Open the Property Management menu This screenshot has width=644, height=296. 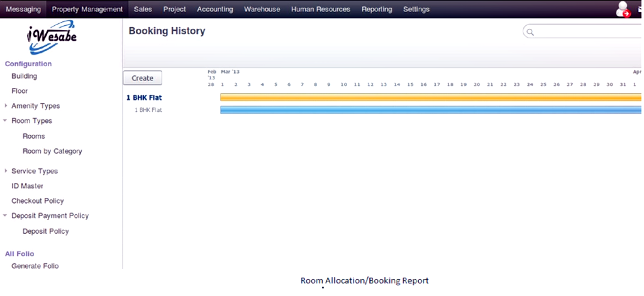coord(87,9)
